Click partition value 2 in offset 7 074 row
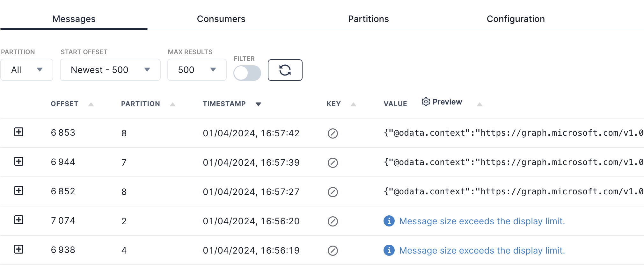Image resolution: width=644 pixels, height=266 pixels. (124, 221)
